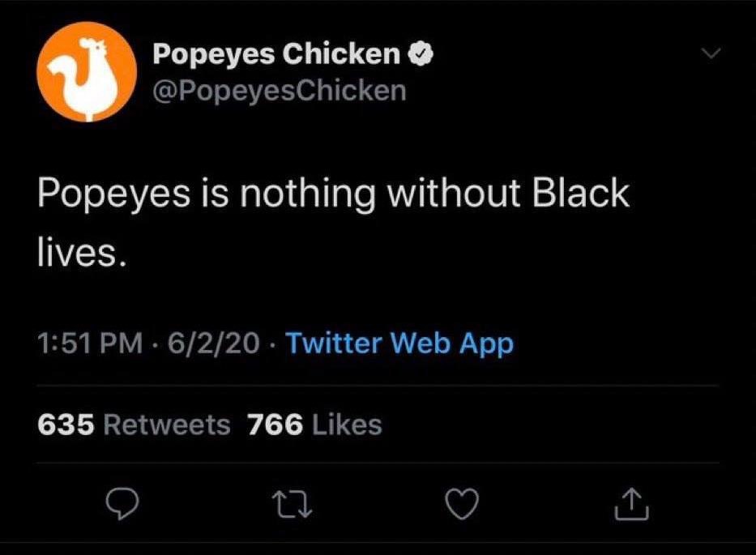Viewport: 756px width, 555px height.
Task: Click the 1:51 PM timestamp
Action: coord(89,344)
